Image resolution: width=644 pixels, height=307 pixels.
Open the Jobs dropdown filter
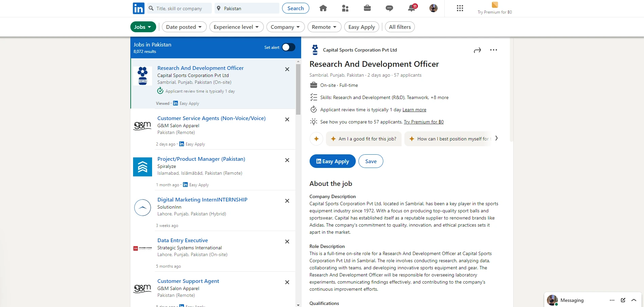[x=143, y=27]
